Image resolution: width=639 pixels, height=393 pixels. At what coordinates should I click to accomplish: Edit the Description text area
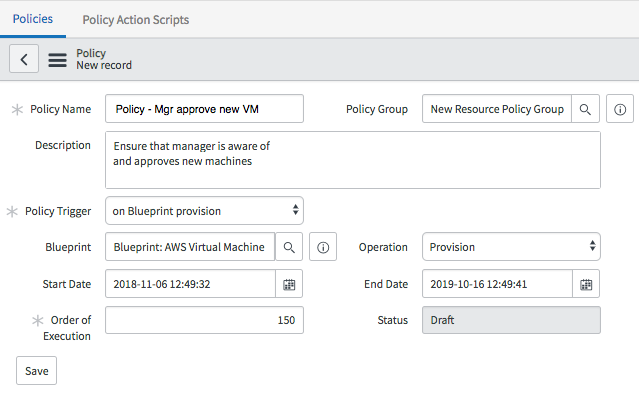pos(353,160)
